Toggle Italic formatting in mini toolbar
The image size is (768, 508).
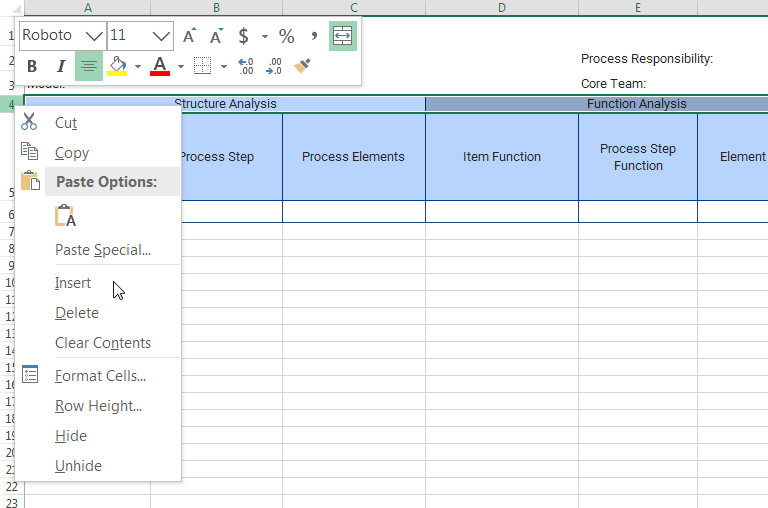(x=61, y=67)
